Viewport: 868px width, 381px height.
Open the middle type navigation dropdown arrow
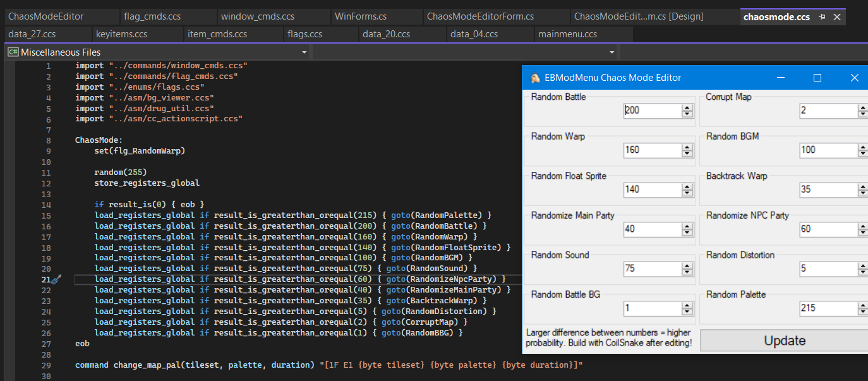(612, 52)
